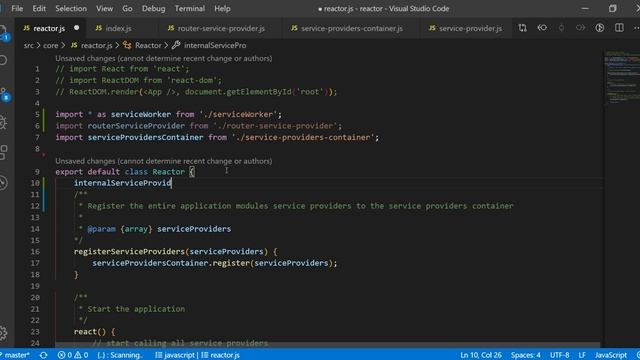Screen dimensions: 640x360
Task: Click the Unsaved changes lens above class Reactor
Action: [164, 161]
